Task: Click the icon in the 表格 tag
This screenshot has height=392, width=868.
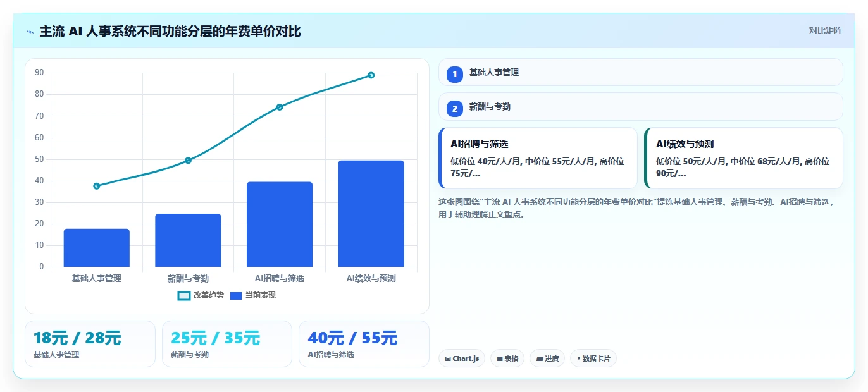Action: click(x=500, y=358)
